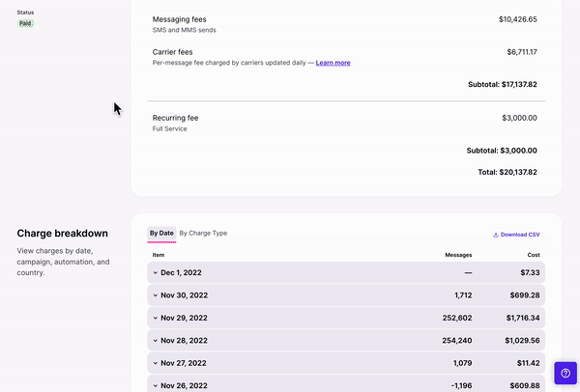Click the Total: $20,137.82 amount
580x392 pixels.
(x=507, y=172)
